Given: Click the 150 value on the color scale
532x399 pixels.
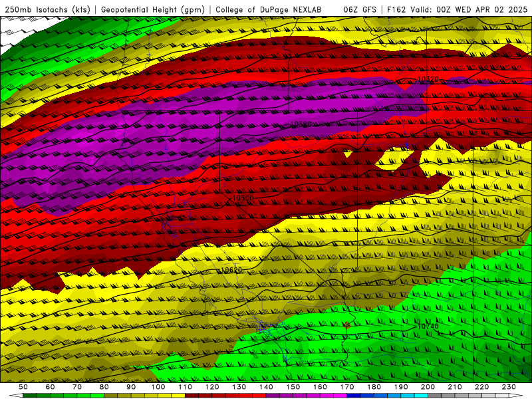Looking at the screenshot, I should tap(293, 387).
